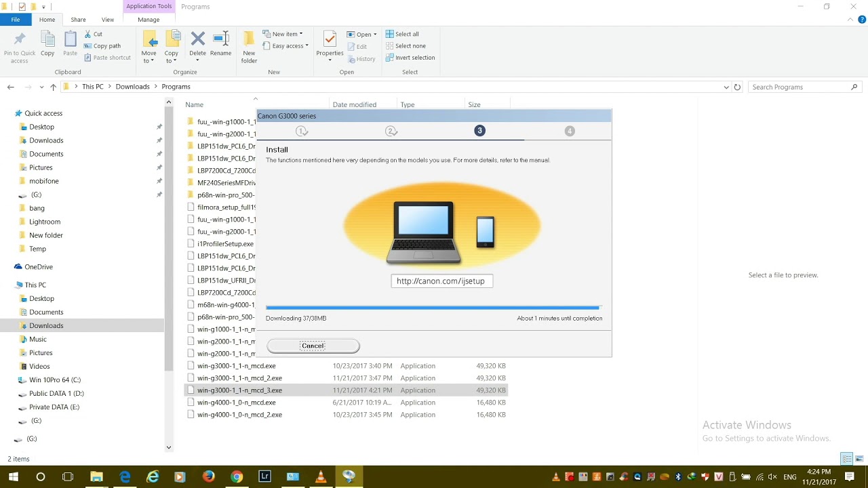Click the canon.com/ijsetup link box
Viewport: 868px width, 488px height.
coord(441,281)
